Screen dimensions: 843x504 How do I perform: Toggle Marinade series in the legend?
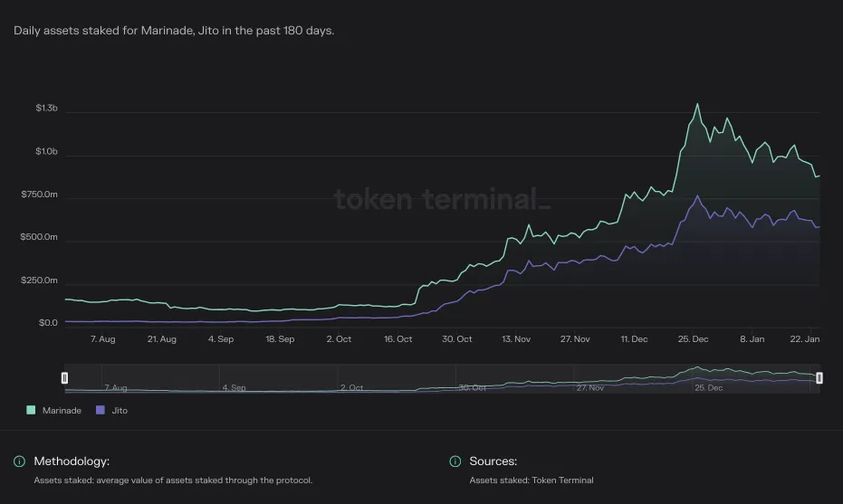point(53,411)
